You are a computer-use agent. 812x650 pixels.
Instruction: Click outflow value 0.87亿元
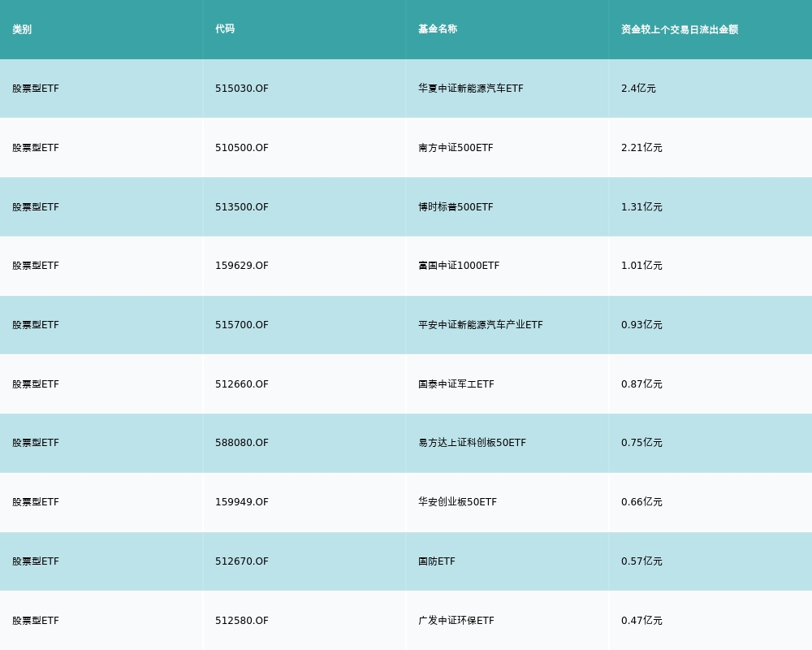pos(641,384)
